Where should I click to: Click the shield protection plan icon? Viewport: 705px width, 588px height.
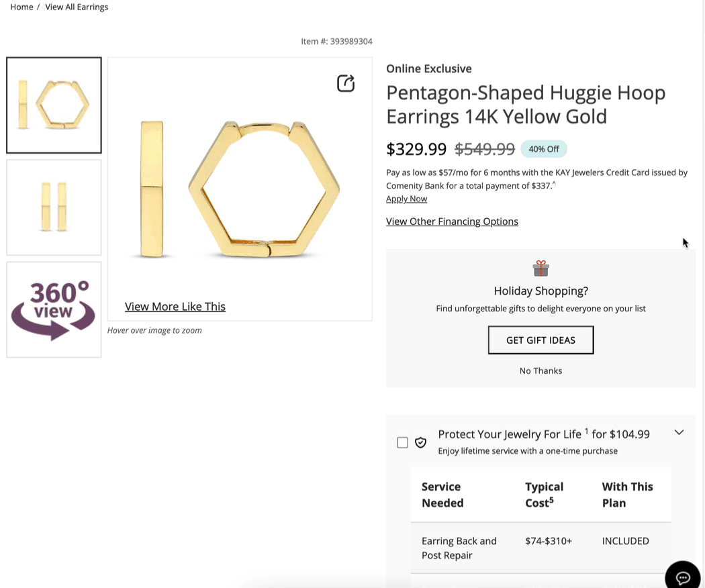tap(421, 442)
